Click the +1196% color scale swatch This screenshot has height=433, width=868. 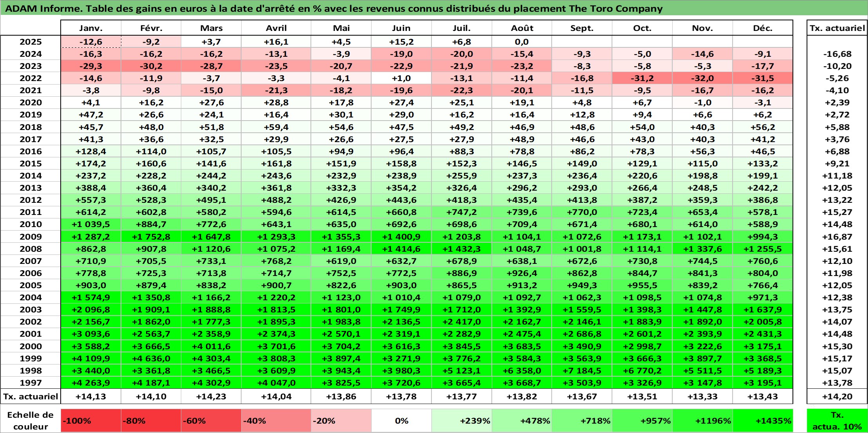coord(703,420)
